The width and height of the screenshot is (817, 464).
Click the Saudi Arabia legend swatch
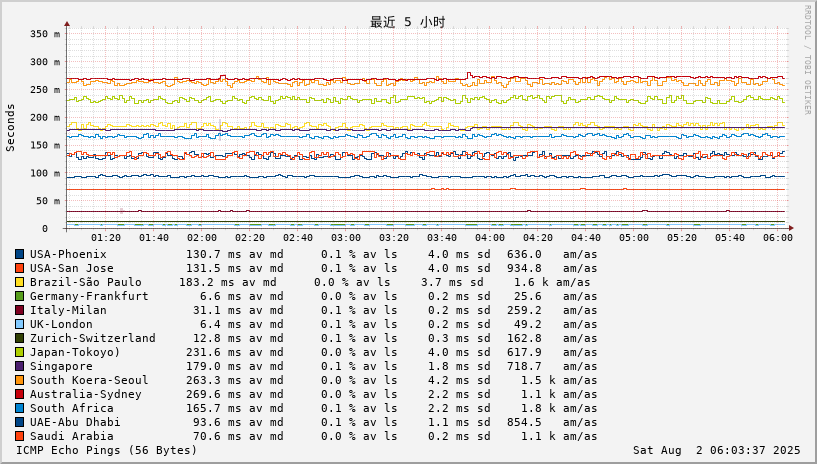tap(19, 436)
